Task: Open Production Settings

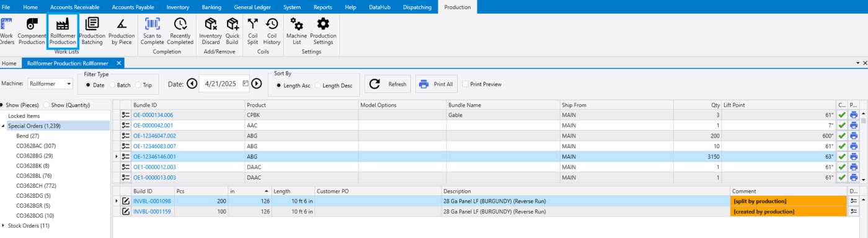Action: point(323,30)
